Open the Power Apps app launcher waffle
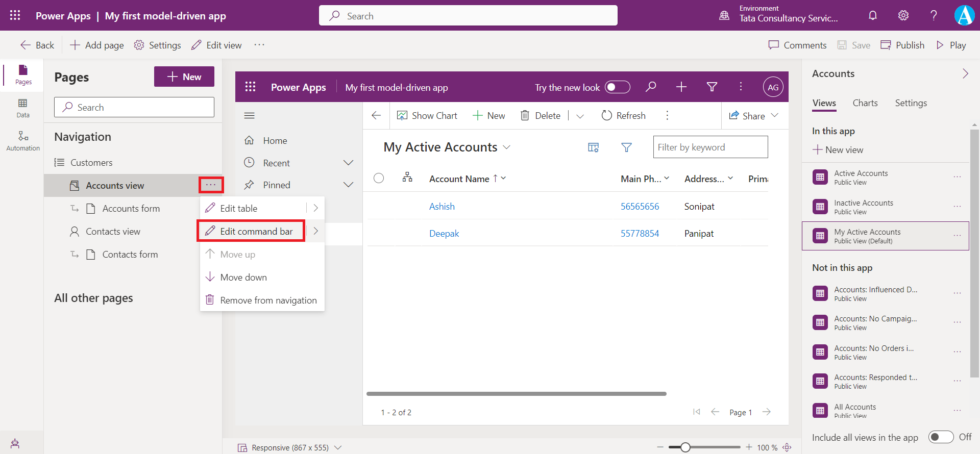 point(15,15)
